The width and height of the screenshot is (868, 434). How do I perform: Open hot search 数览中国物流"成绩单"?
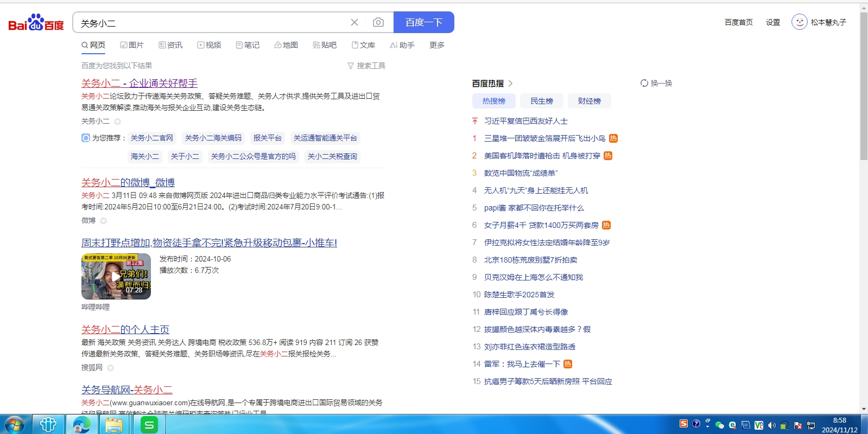[521, 173]
